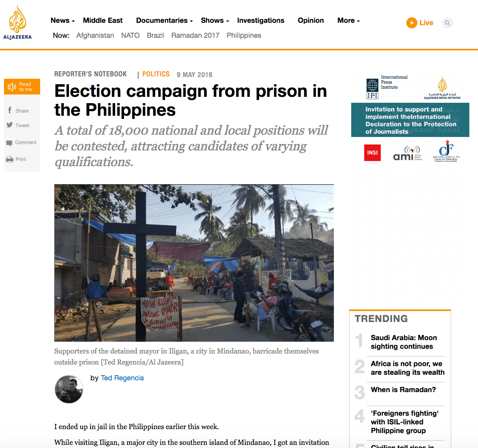Go to the Middle East section

tap(103, 20)
